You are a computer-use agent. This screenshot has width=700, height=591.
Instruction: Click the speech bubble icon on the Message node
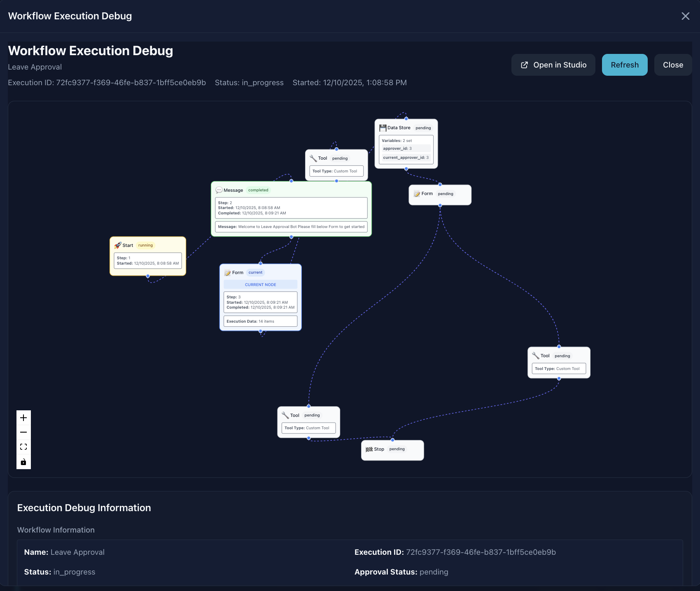219,190
